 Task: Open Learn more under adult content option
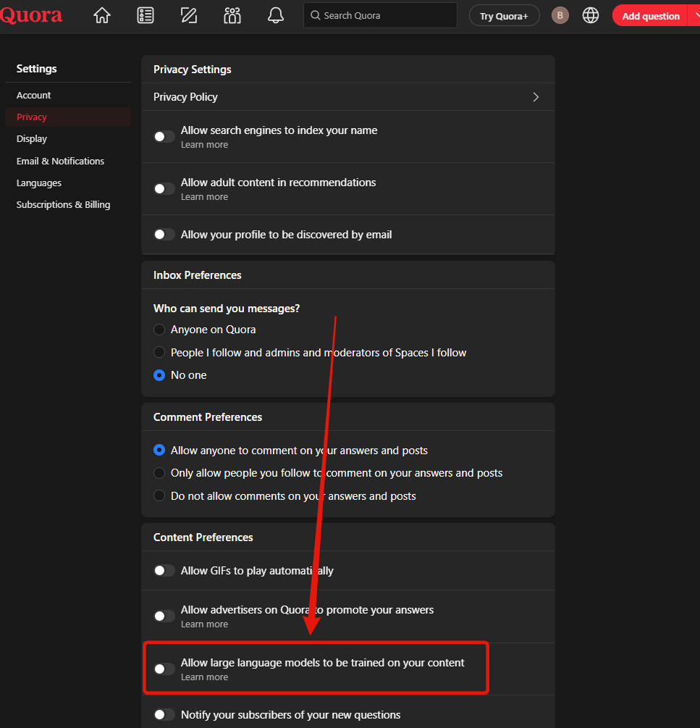(x=205, y=197)
